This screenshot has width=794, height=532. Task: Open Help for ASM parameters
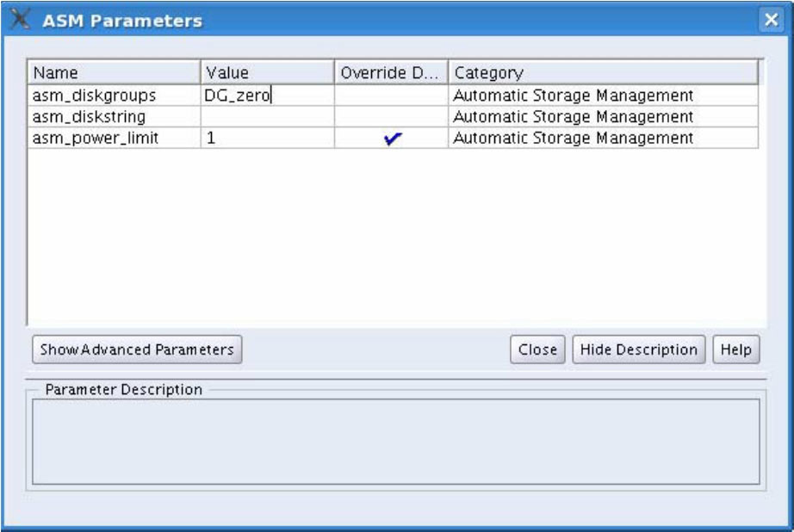point(735,350)
